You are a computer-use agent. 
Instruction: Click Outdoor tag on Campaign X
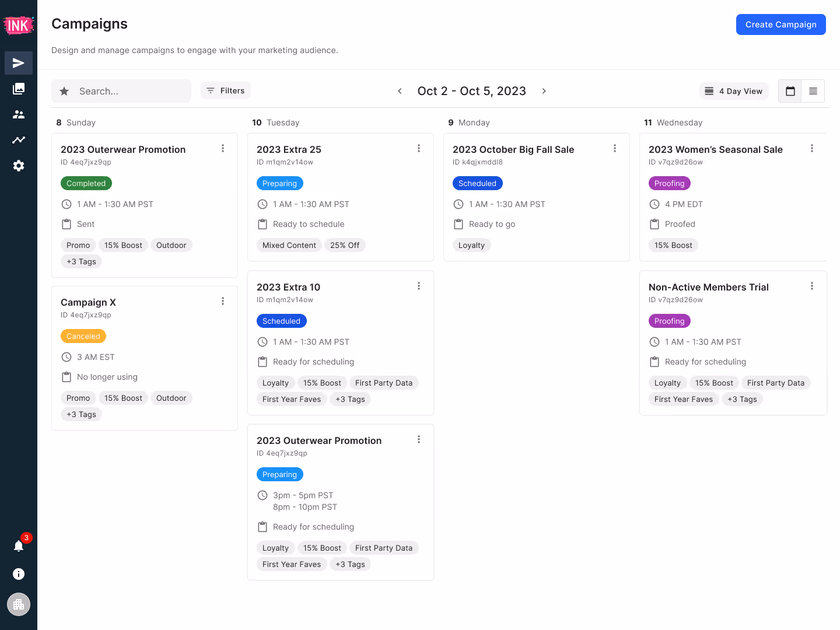click(171, 398)
